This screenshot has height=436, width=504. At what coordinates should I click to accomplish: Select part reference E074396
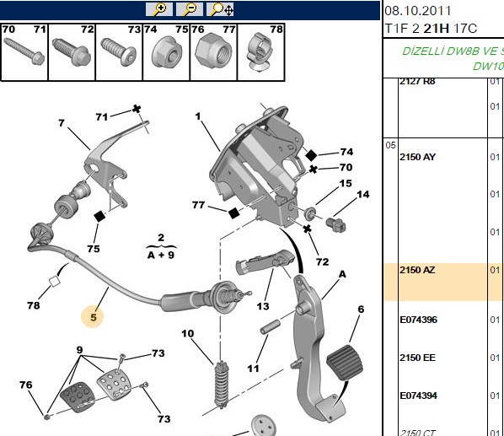pos(418,320)
